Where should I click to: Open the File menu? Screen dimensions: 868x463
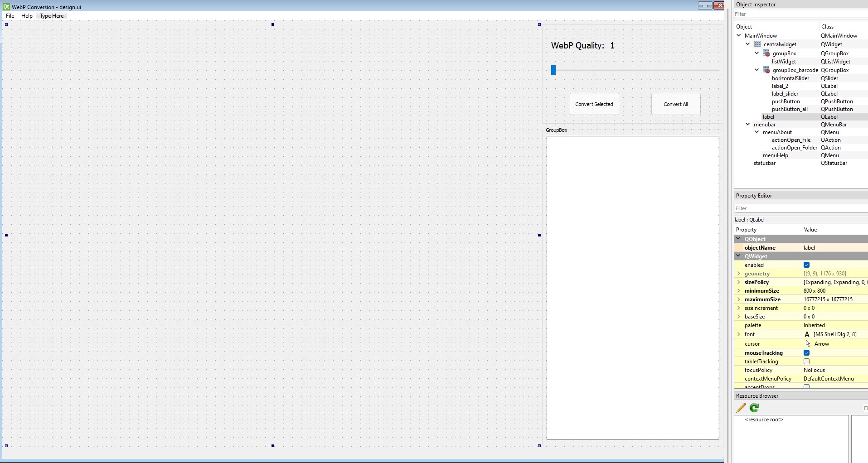(x=10, y=16)
